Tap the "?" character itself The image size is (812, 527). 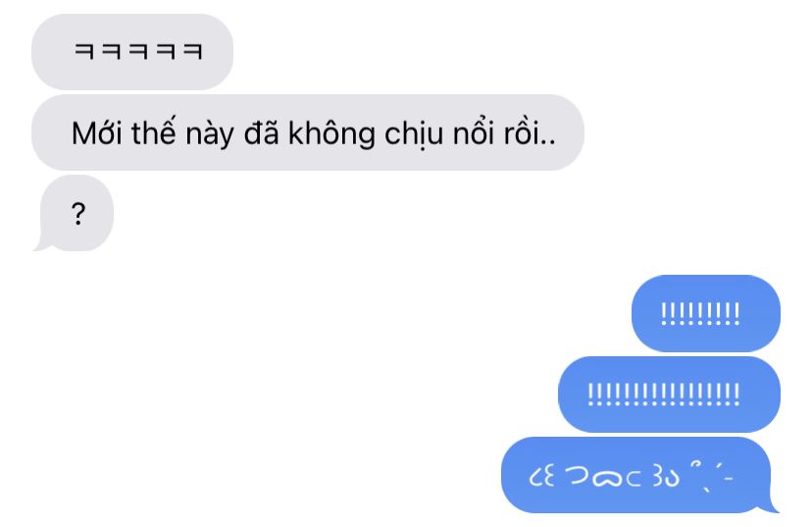[x=78, y=214]
